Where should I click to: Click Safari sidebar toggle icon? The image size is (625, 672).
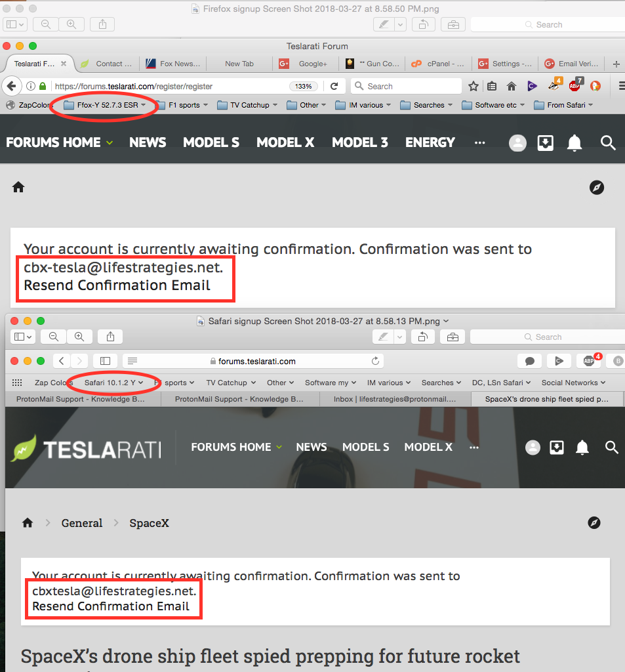pyautogui.click(x=106, y=361)
